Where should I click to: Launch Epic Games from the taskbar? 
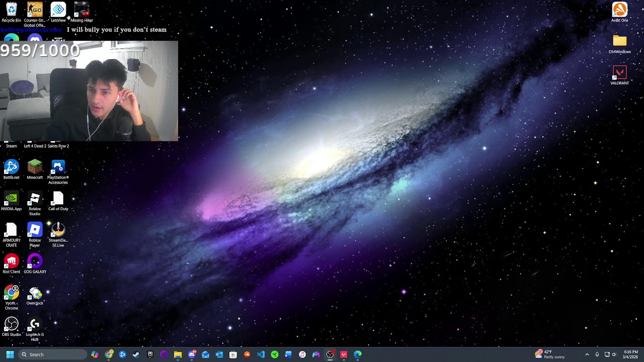coord(150,354)
